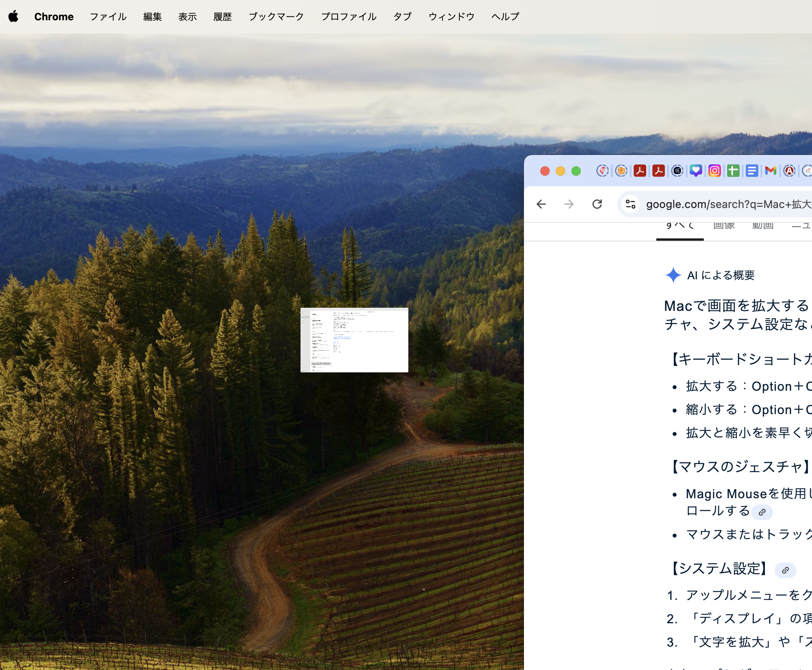Image resolution: width=812 pixels, height=670 pixels.
Task: Click the Gmail pinned tab
Action: click(x=770, y=171)
